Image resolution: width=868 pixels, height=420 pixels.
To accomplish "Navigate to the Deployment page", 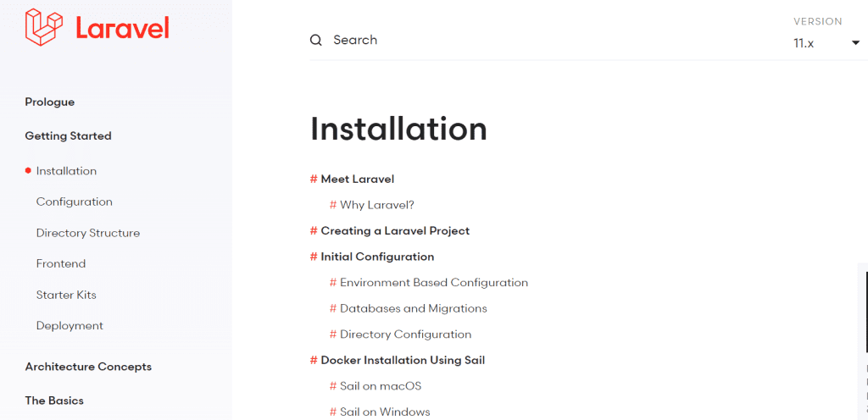I will (x=70, y=326).
